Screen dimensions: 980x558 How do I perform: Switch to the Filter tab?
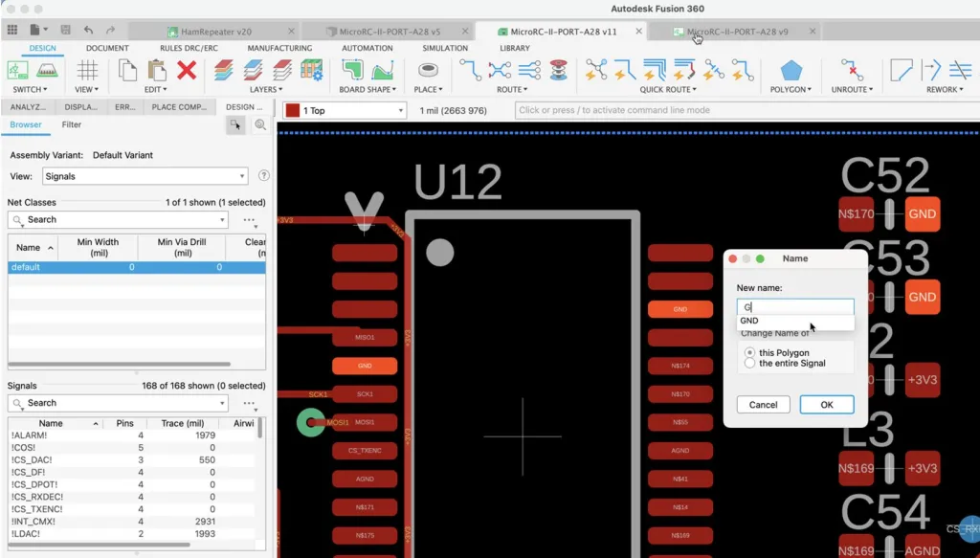point(71,124)
